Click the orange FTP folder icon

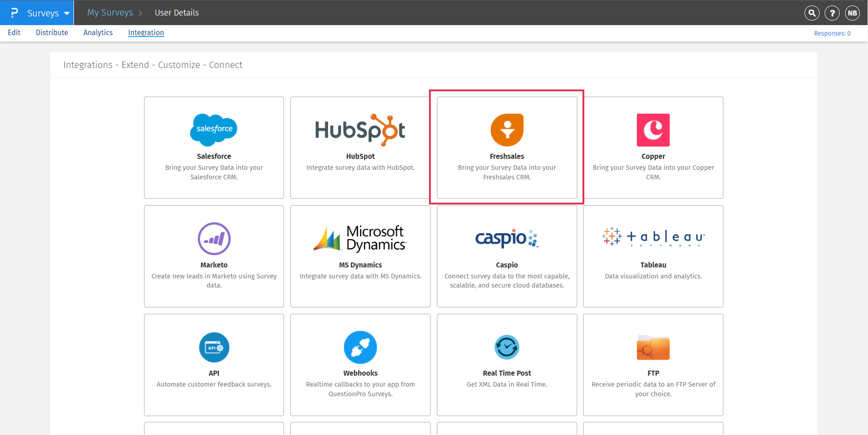click(653, 347)
